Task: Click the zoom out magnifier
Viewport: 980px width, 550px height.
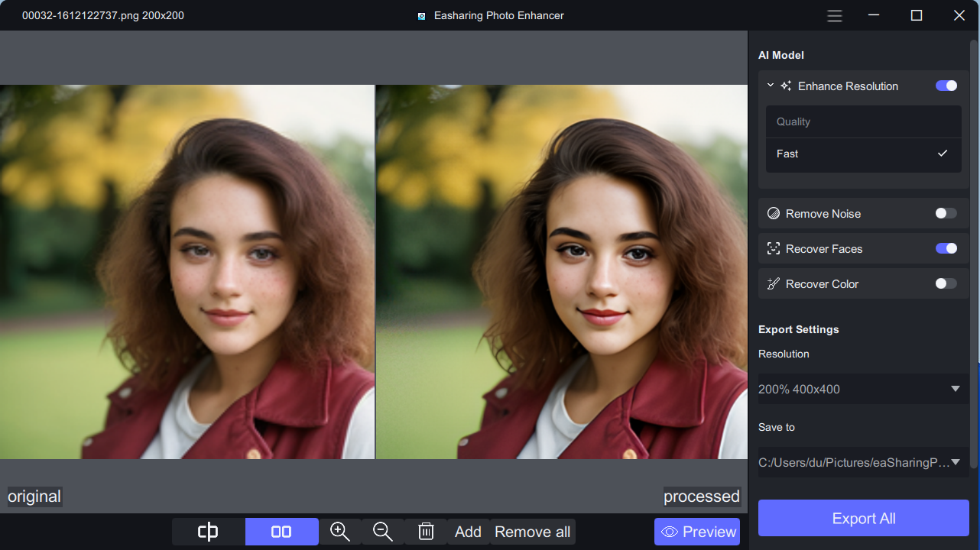Action: click(383, 532)
